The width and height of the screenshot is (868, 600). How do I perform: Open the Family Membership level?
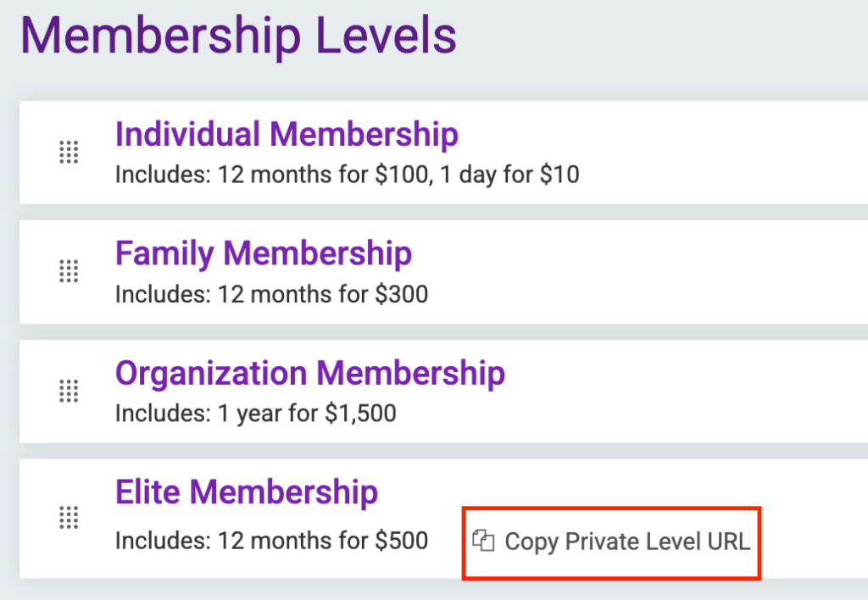point(264,253)
